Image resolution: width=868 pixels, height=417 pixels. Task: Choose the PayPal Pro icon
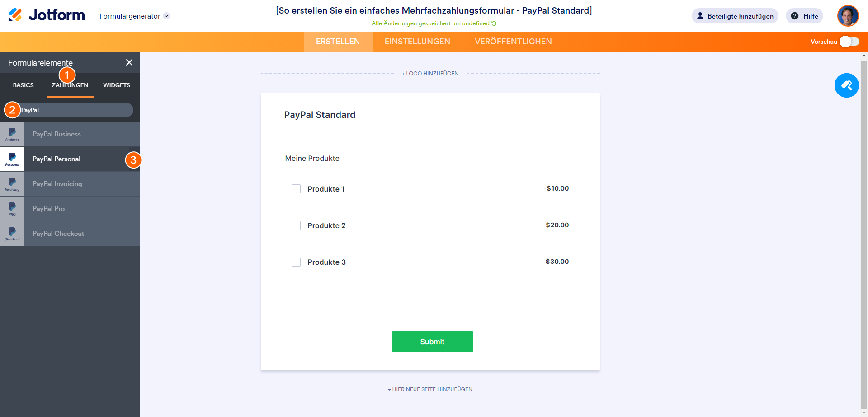[x=12, y=209]
